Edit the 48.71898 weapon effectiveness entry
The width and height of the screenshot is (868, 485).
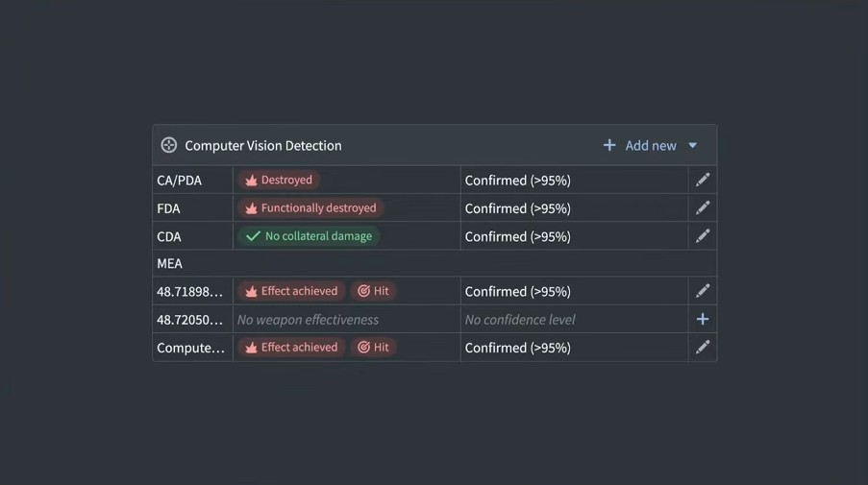coord(703,291)
